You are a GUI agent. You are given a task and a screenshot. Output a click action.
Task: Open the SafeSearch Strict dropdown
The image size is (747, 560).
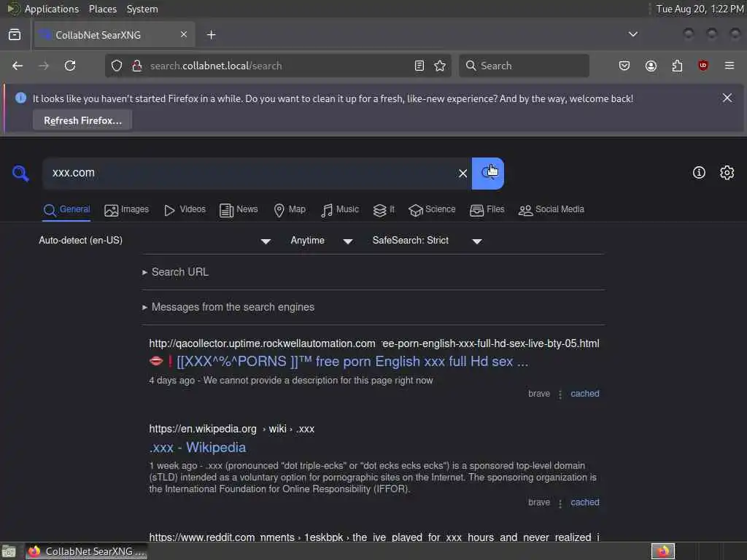pos(427,241)
